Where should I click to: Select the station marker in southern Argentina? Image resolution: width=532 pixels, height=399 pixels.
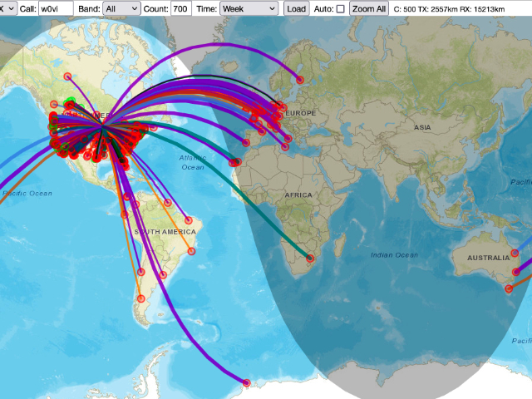[x=140, y=298]
